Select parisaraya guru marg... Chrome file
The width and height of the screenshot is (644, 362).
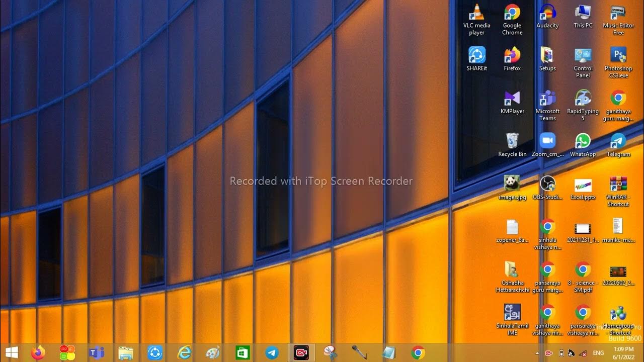(x=547, y=277)
